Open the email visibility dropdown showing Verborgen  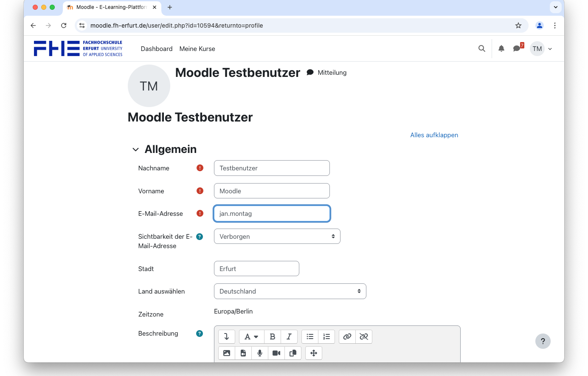click(x=277, y=237)
